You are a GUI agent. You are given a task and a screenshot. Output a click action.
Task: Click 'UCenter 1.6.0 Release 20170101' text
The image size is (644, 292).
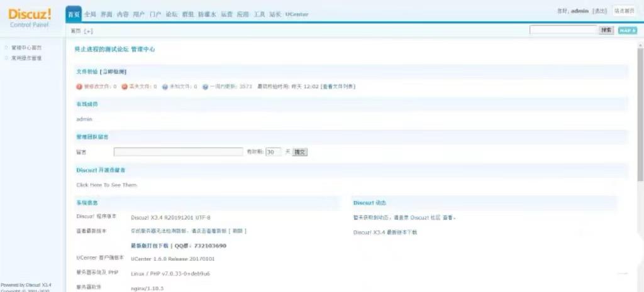[172, 259]
